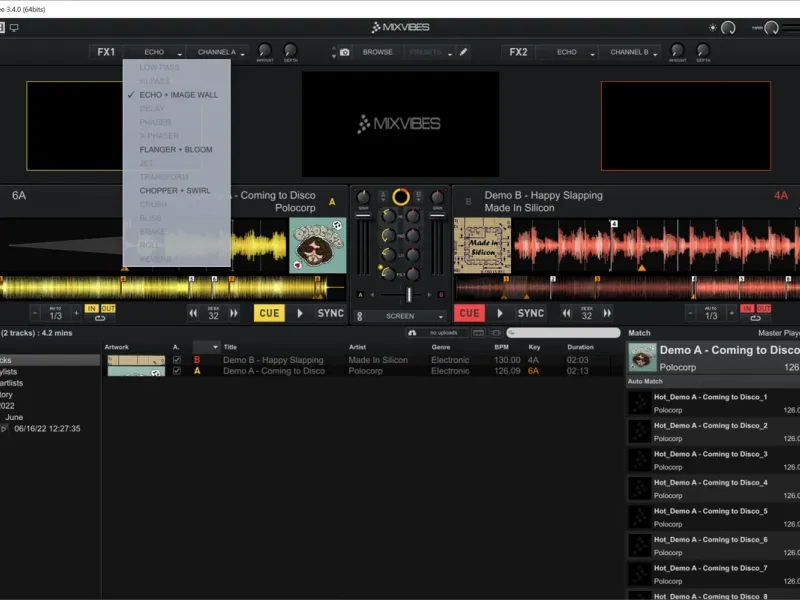Open the column sort dropdown beside Title
Image resolution: width=800 pixels, height=600 pixels.
(206, 347)
